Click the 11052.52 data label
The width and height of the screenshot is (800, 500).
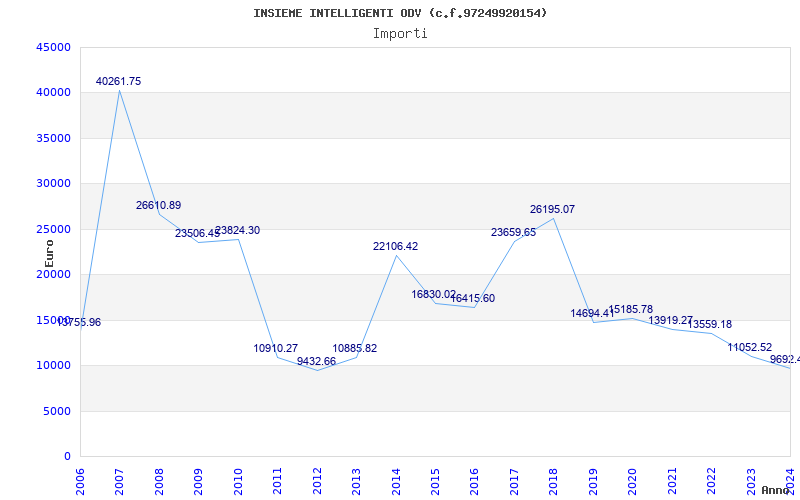click(749, 347)
